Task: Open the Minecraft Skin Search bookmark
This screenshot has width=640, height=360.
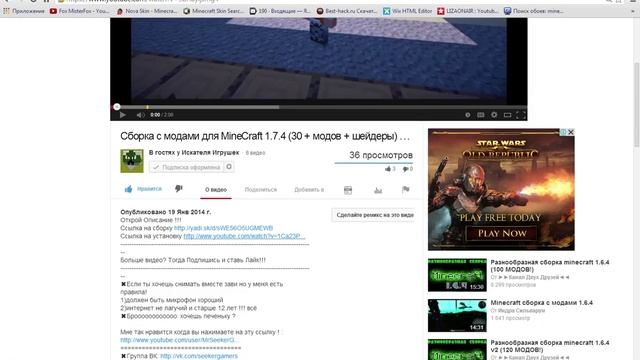Action: tap(213, 11)
